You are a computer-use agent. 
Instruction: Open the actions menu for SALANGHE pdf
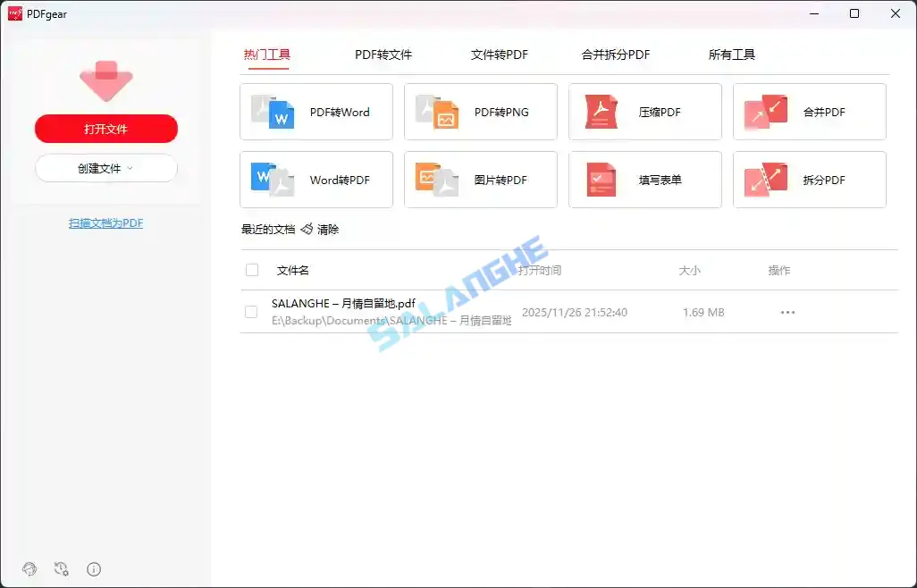pos(787,312)
